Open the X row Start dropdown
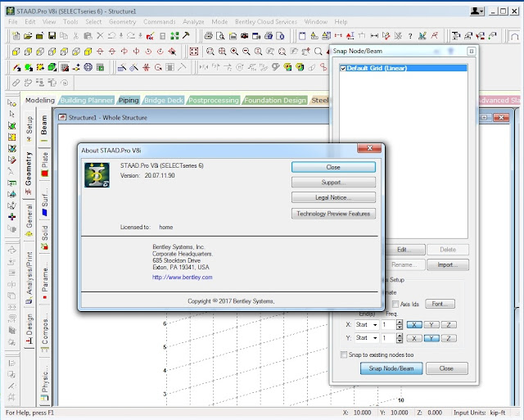This screenshot has width=524, height=420. tap(375, 325)
